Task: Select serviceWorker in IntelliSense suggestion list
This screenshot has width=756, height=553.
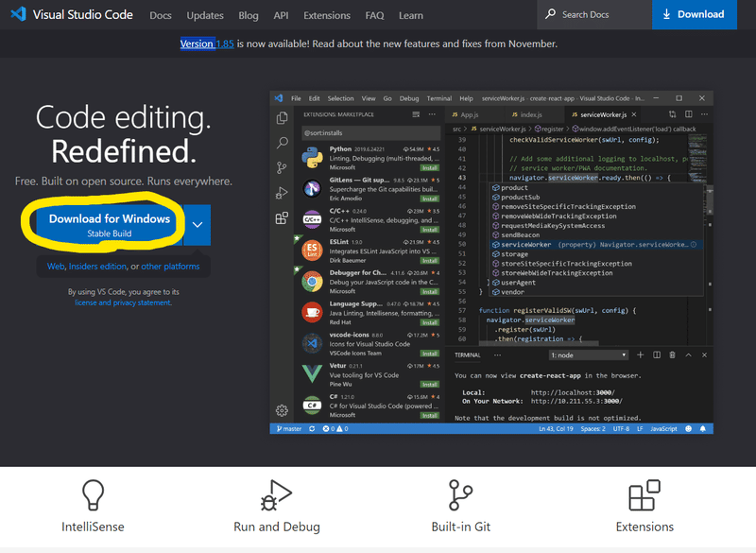Action: coord(596,245)
